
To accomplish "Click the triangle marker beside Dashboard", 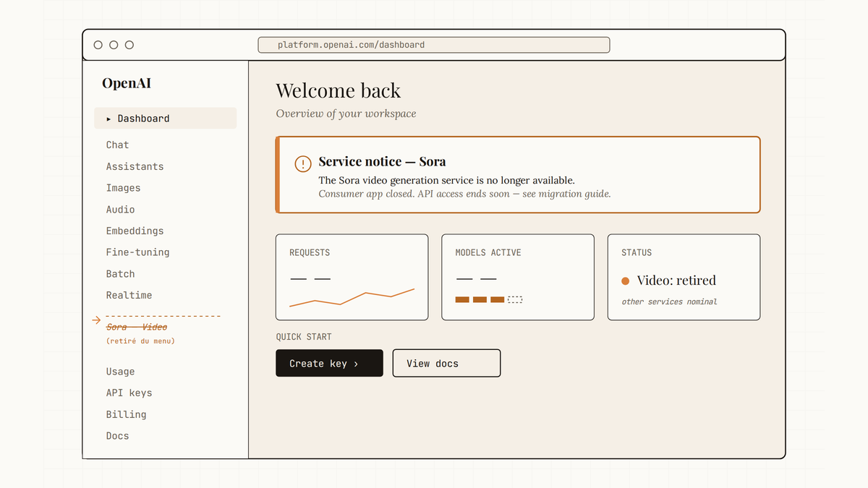I will point(109,119).
